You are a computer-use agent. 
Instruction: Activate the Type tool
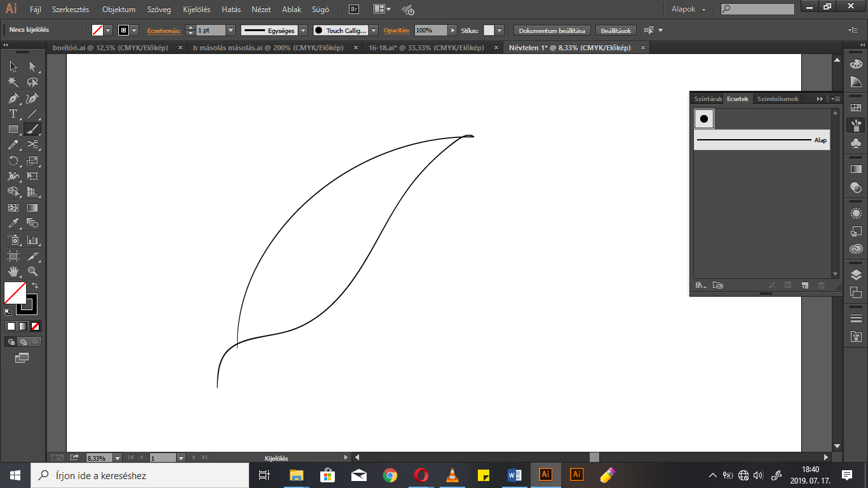tap(13, 114)
